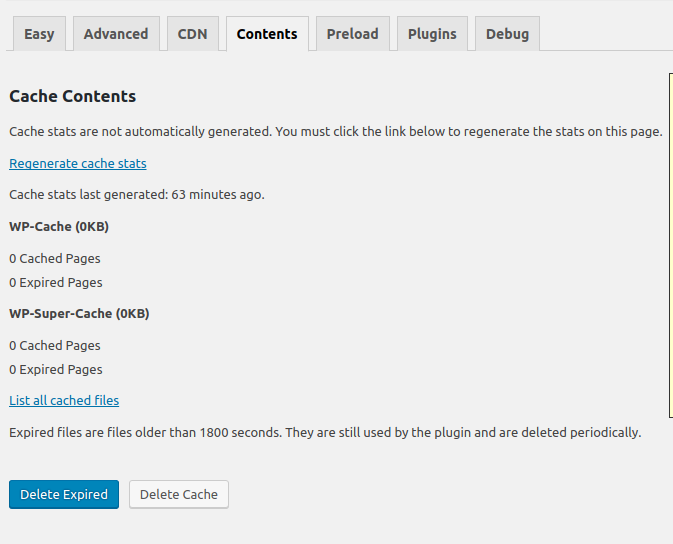Image resolution: width=673 pixels, height=544 pixels.
Task: Click the Delete Expired button
Action: [x=64, y=494]
